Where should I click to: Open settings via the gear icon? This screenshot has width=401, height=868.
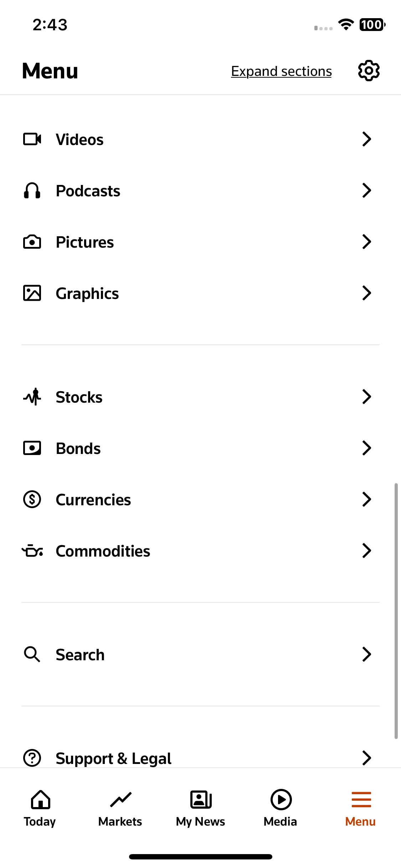pos(369,71)
